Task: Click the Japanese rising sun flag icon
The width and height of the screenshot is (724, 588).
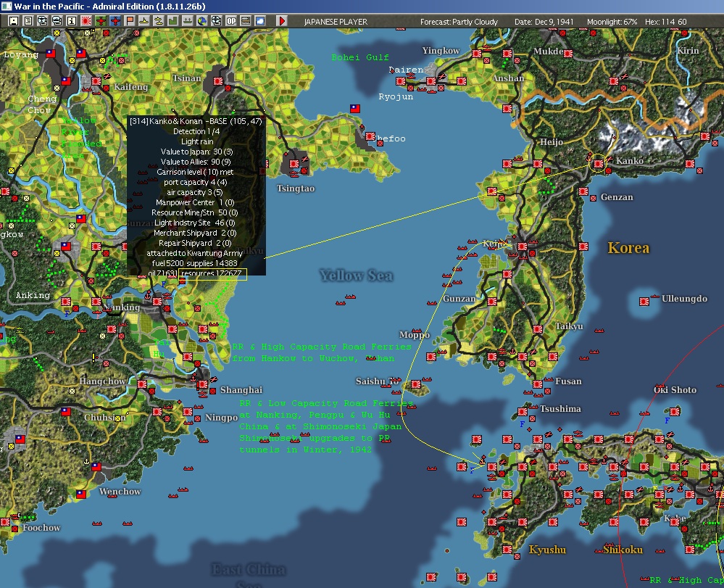Action: 86,21
